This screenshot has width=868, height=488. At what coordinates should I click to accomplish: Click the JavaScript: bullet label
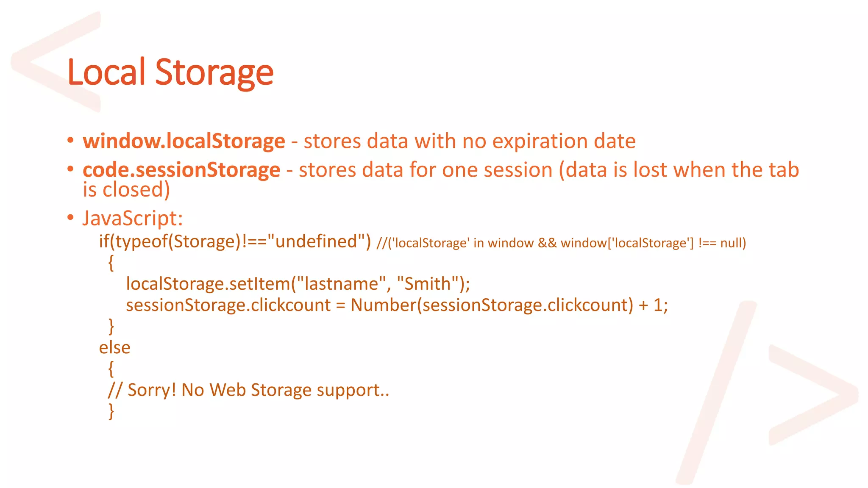point(133,219)
